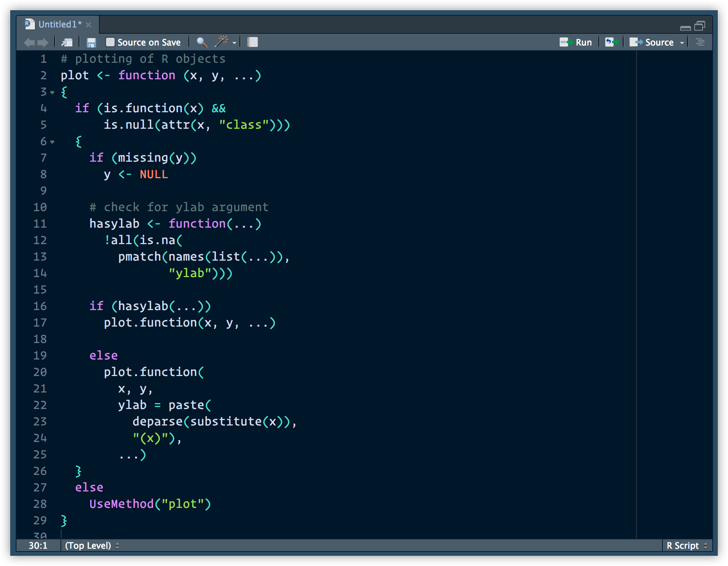The image size is (728, 566).
Task: Click cursor position 30:1 indicator
Action: pos(38,546)
